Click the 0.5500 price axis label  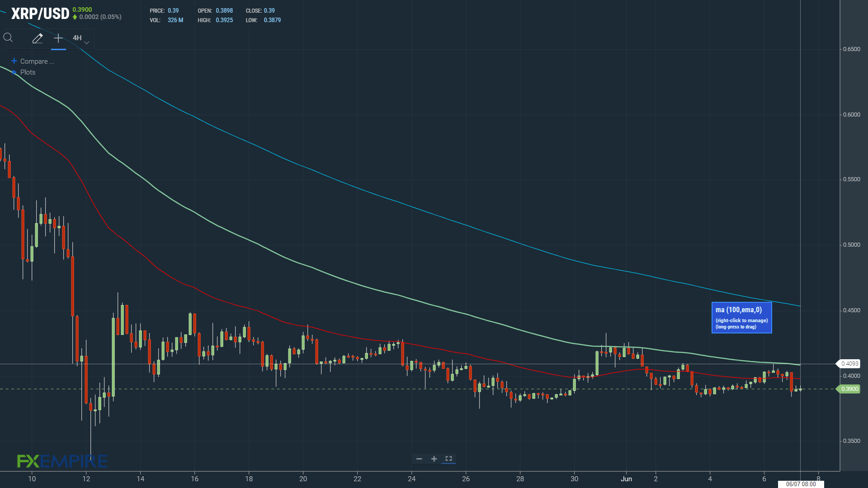pos(852,179)
